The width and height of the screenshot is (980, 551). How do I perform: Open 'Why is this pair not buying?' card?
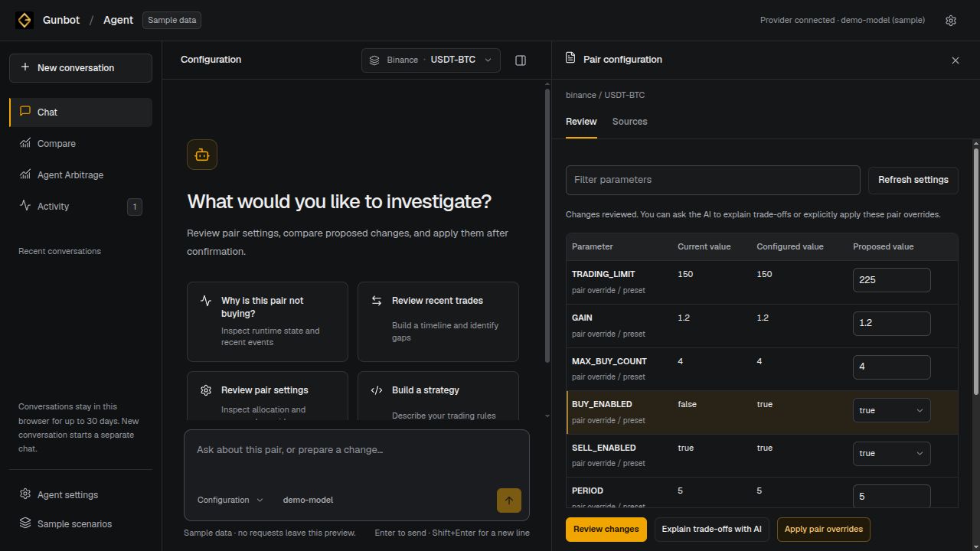tap(267, 321)
